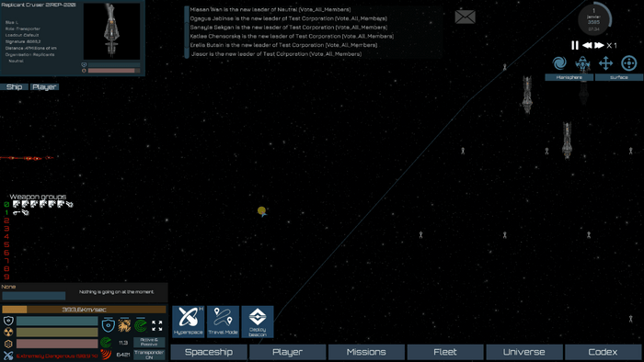Image resolution: width=644 pixels, height=362 pixels.
Task: Open the spiral galaxy map icon
Action: click(559, 63)
